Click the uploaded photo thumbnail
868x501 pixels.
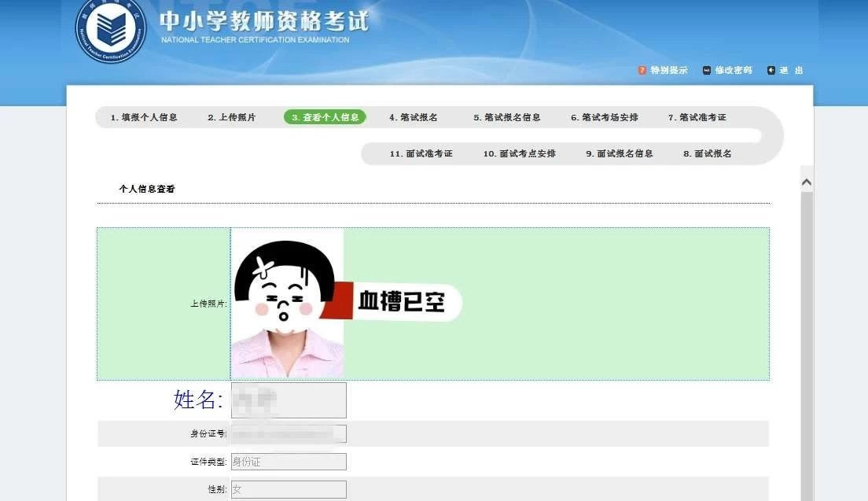click(287, 303)
